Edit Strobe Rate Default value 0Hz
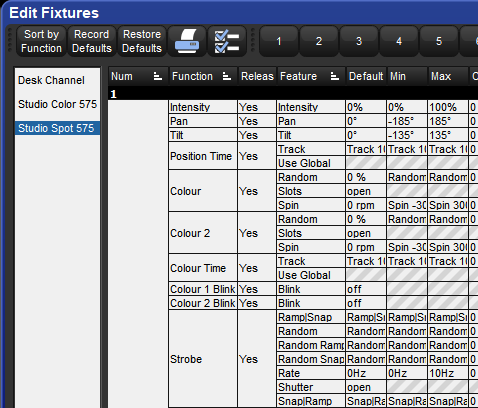The width and height of the screenshot is (478, 408). coord(366,373)
